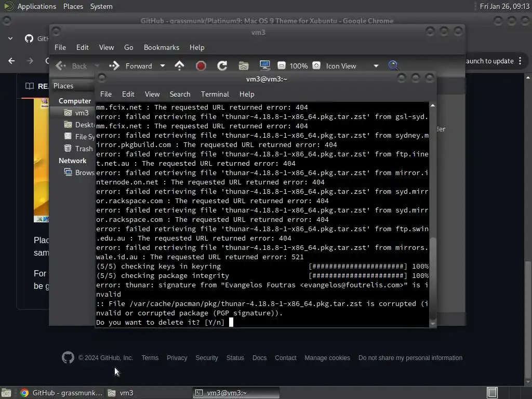Viewport: 532px width, 399px height.
Task: Click the terminal scrollbar thumb
Action: pyautogui.click(x=433, y=278)
